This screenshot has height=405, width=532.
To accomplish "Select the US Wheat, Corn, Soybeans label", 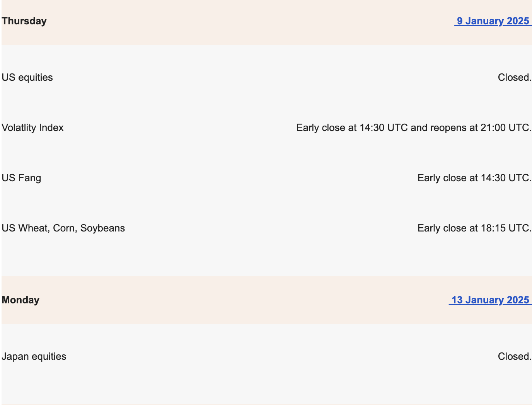I will tap(63, 228).
